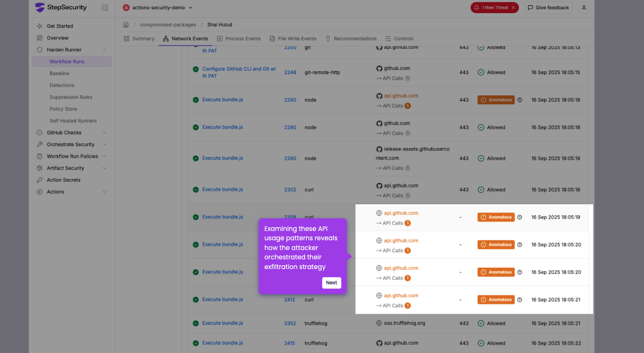Open the File Write Events tab
644x353 pixels.
click(x=293, y=38)
